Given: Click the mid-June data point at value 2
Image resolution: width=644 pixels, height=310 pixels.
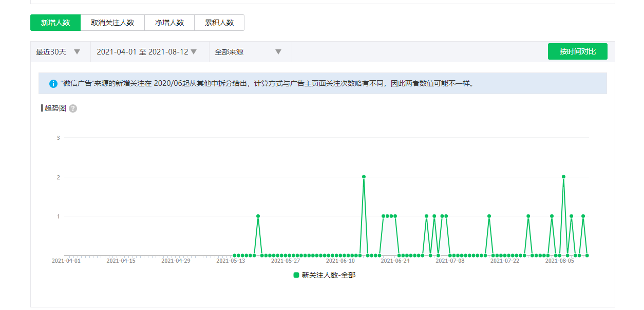Looking at the screenshot, I should (x=364, y=177).
